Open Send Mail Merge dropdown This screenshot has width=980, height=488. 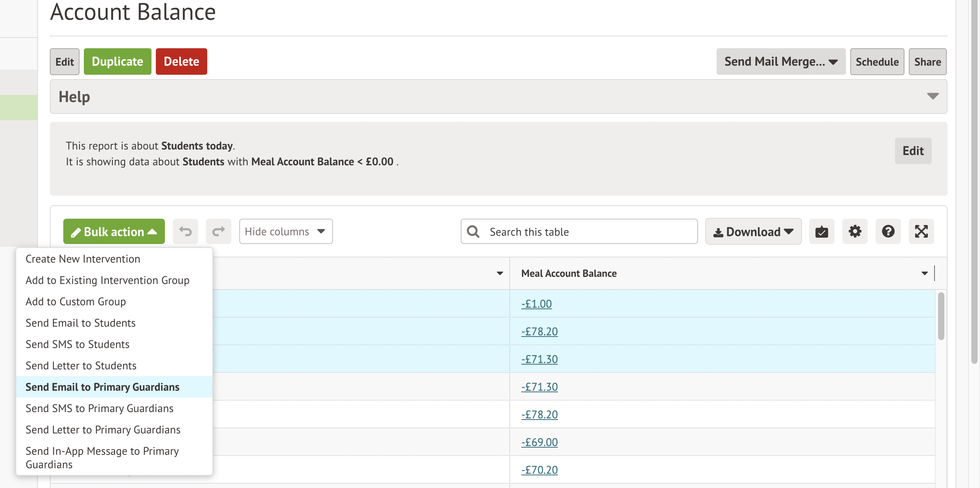781,62
